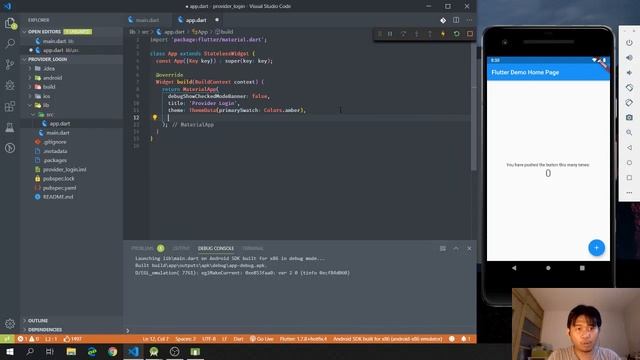Tap the phone's floating plus button
The height and width of the screenshot is (360, 640).
click(596, 248)
